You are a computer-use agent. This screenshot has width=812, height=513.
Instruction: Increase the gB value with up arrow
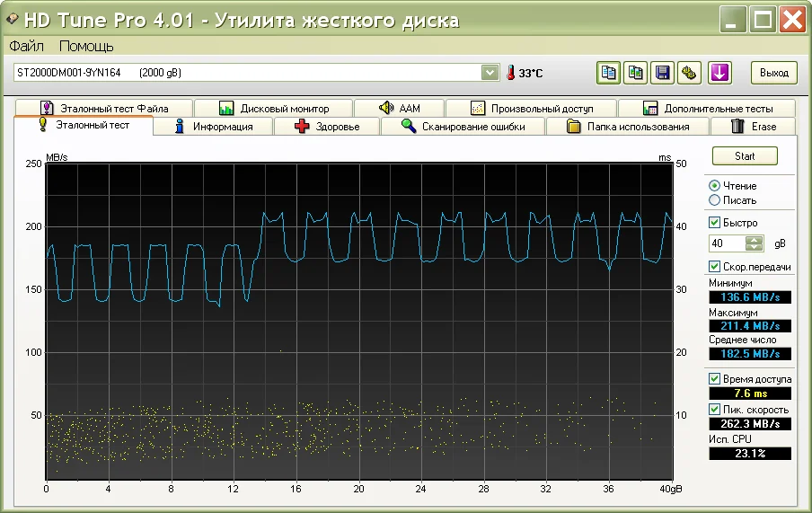[x=755, y=240]
